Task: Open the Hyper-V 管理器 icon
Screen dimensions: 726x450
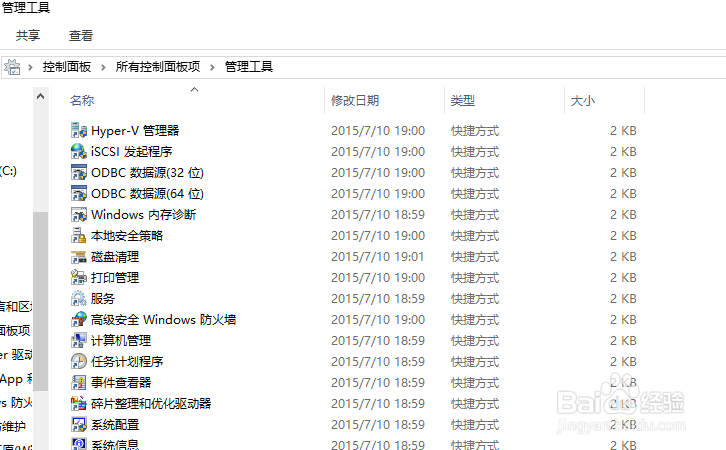Action: tap(79, 131)
